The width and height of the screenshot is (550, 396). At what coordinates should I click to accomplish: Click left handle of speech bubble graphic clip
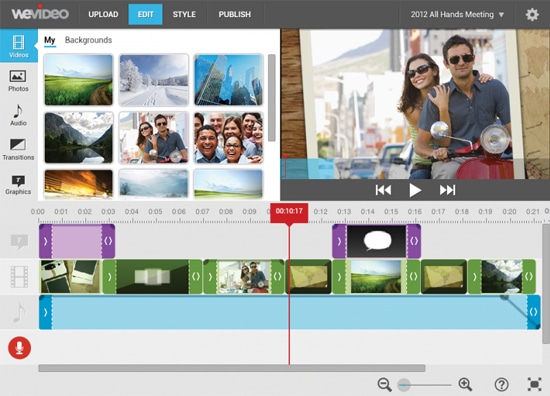[339, 241]
